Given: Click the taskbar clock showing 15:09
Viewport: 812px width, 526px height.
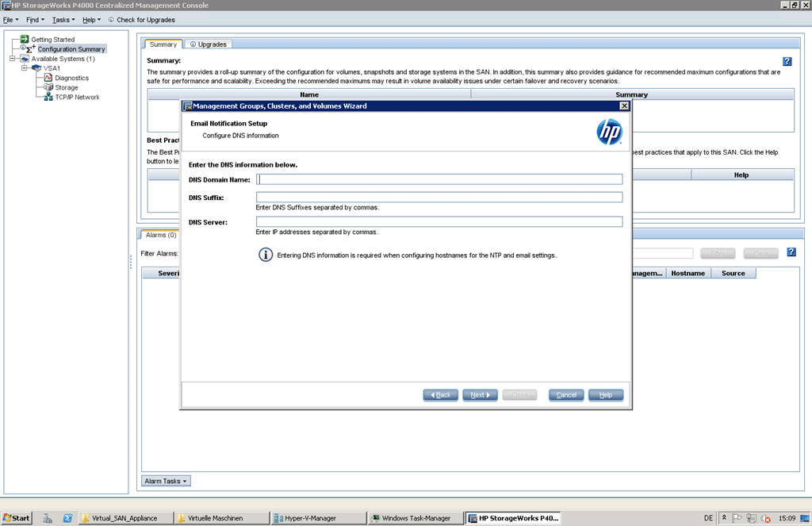Looking at the screenshot, I should pos(787,518).
